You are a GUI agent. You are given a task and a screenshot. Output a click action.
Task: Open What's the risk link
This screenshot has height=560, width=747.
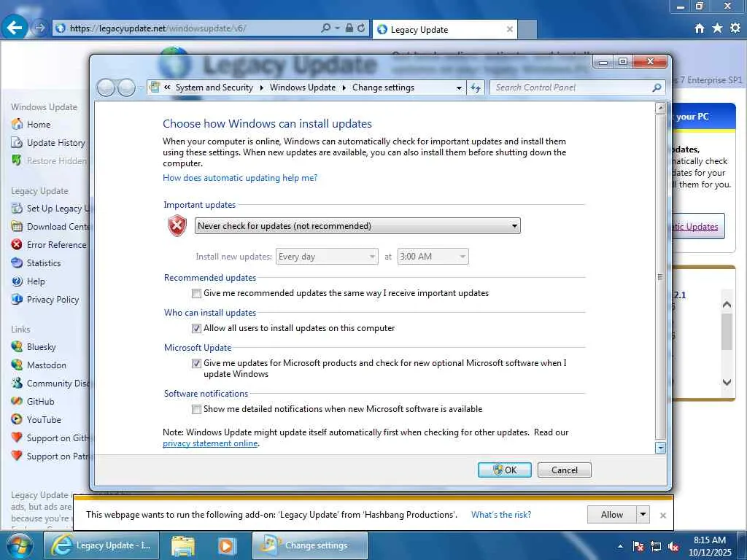(501, 515)
